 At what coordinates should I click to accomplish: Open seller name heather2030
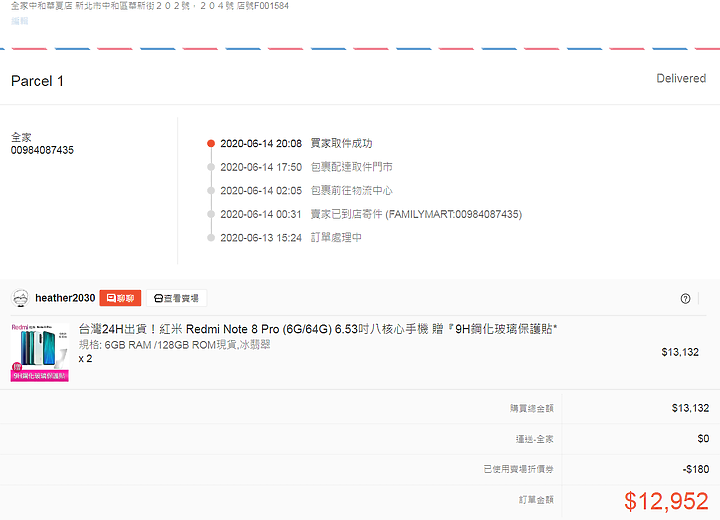point(65,298)
